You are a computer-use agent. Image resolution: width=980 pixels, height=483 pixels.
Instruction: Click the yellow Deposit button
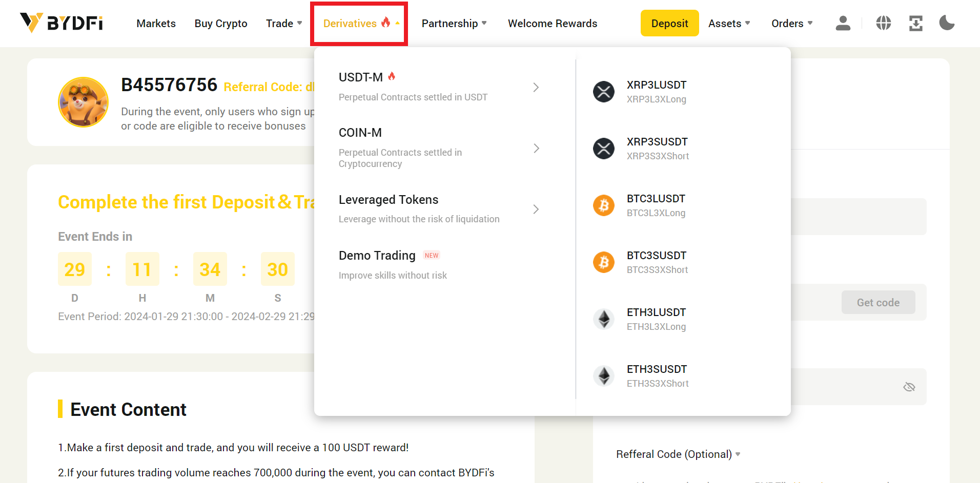click(669, 23)
